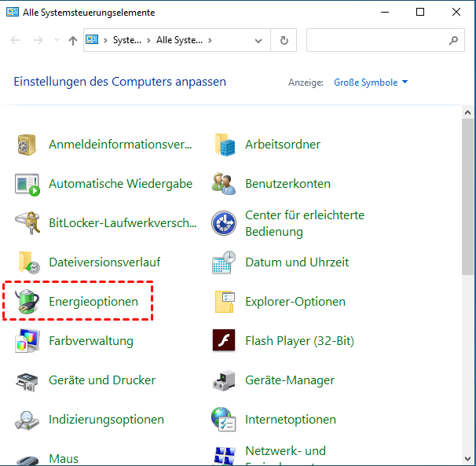The height and width of the screenshot is (466, 476).
Task: Open the Internetoptionen globe icon
Action: tap(223, 420)
